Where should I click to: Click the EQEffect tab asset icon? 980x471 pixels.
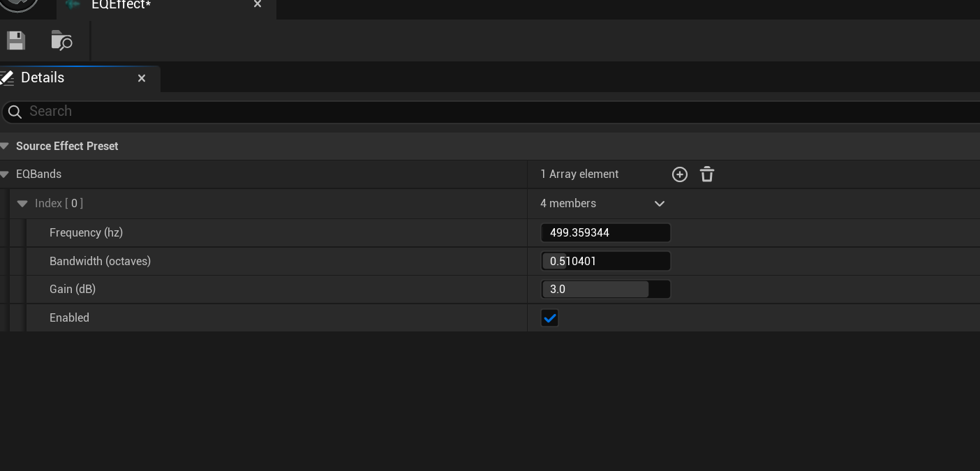(73, 4)
